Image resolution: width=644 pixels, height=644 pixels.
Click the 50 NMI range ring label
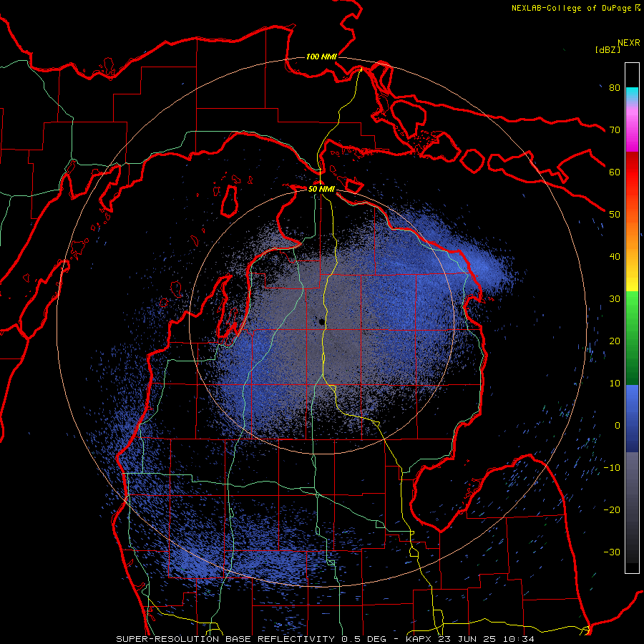tap(321, 190)
